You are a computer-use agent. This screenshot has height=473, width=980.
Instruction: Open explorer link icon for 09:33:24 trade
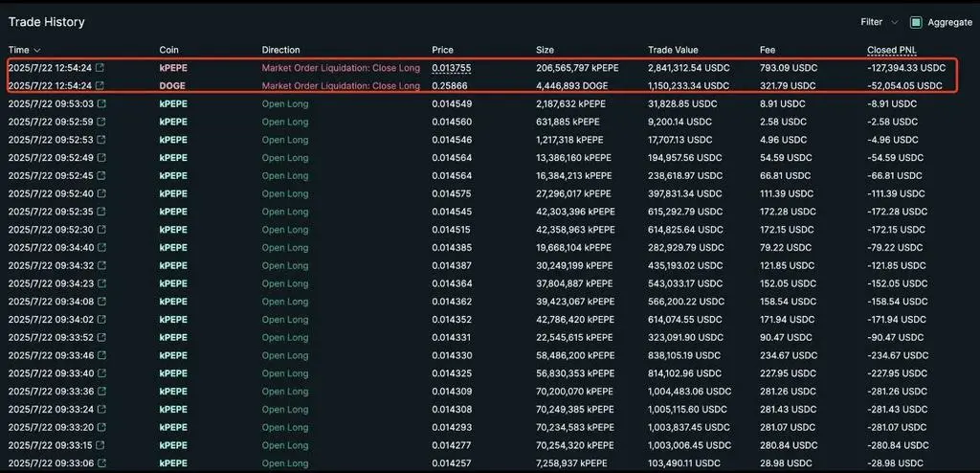pos(101,410)
